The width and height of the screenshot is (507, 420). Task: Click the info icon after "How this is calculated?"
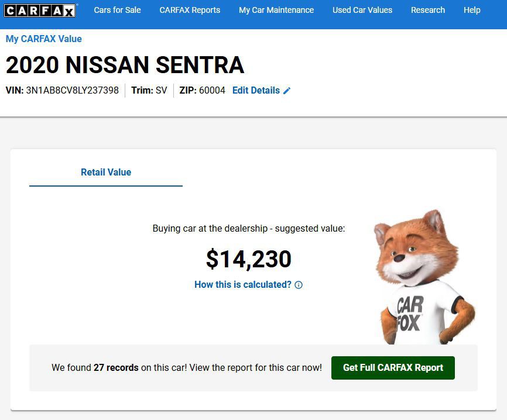click(x=299, y=285)
